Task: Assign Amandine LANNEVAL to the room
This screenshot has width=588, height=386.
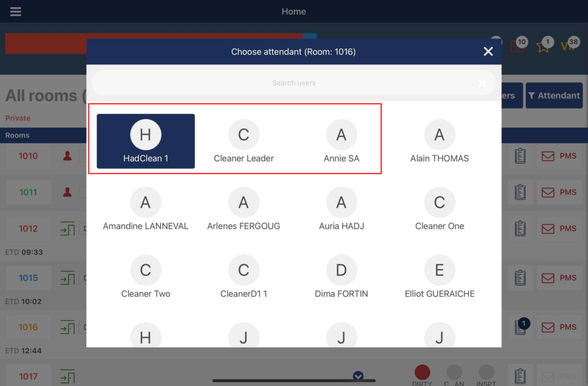Action: (x=146, y=209)
